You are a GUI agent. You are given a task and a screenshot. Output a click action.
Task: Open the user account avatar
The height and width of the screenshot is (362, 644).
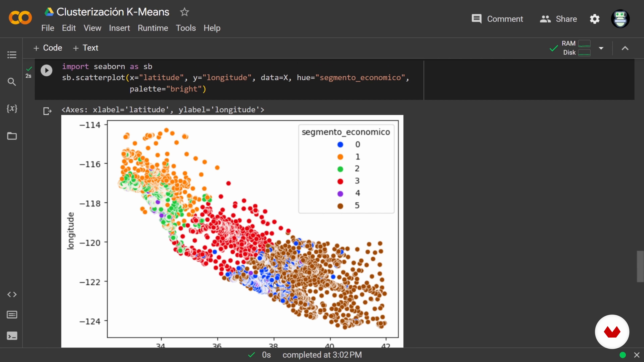[x=620, y=19]
